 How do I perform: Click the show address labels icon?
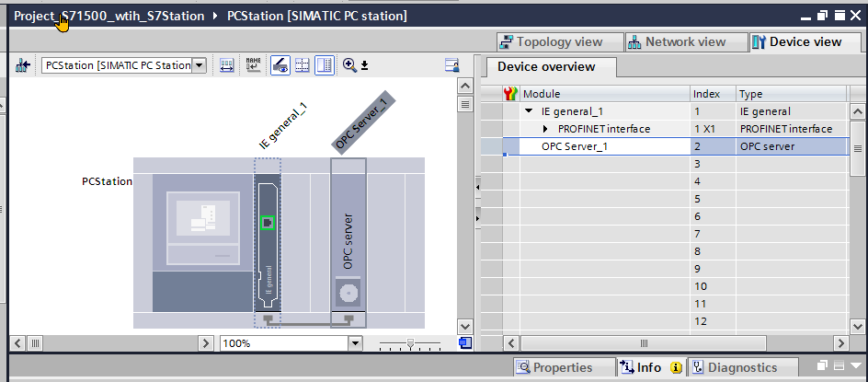pos(226,65)
